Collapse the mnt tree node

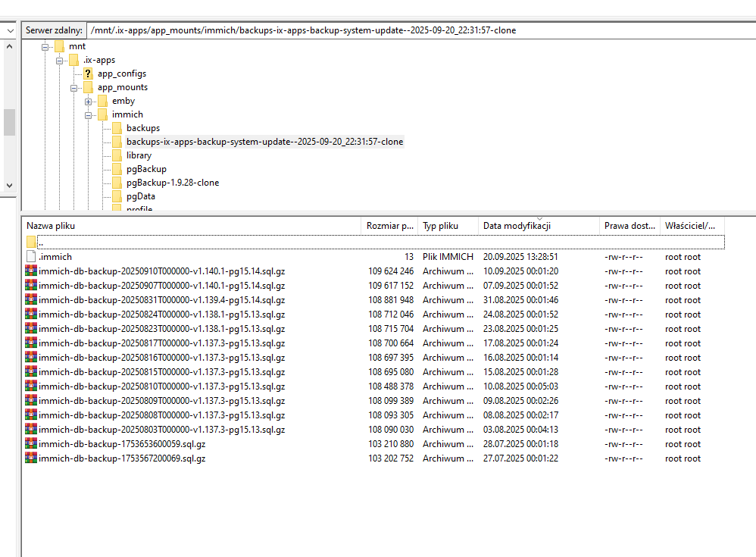45,47
